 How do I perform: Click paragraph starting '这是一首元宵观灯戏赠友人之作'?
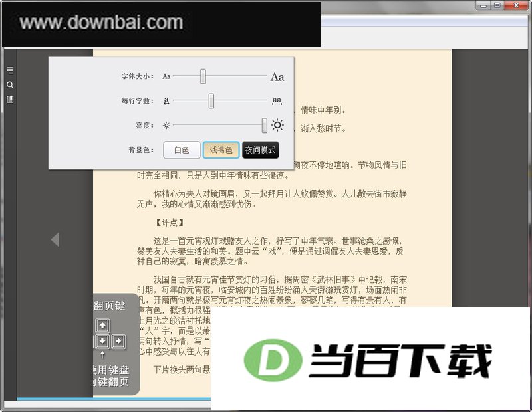click(x=271, y=251)
